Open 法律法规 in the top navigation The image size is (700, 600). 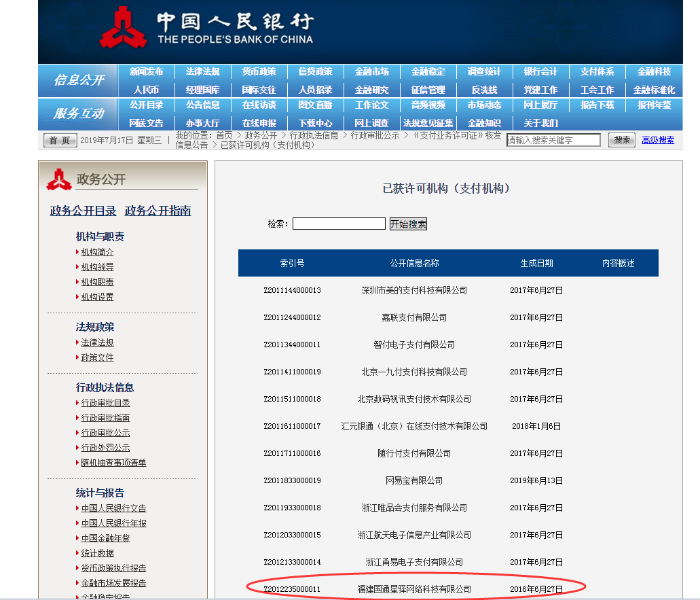click(203, 71)
